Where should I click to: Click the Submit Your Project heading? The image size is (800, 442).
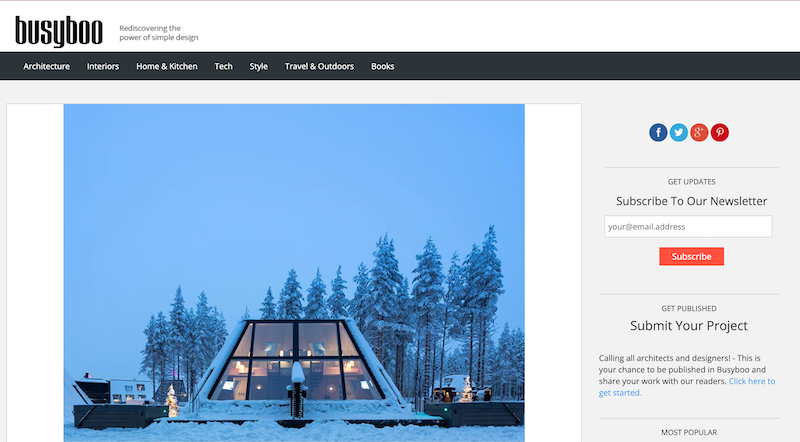coord(689,326)
